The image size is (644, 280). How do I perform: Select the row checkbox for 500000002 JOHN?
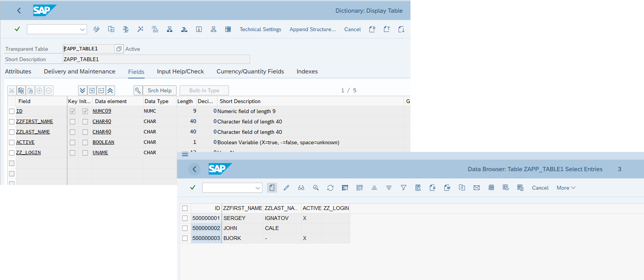point(185,228)
